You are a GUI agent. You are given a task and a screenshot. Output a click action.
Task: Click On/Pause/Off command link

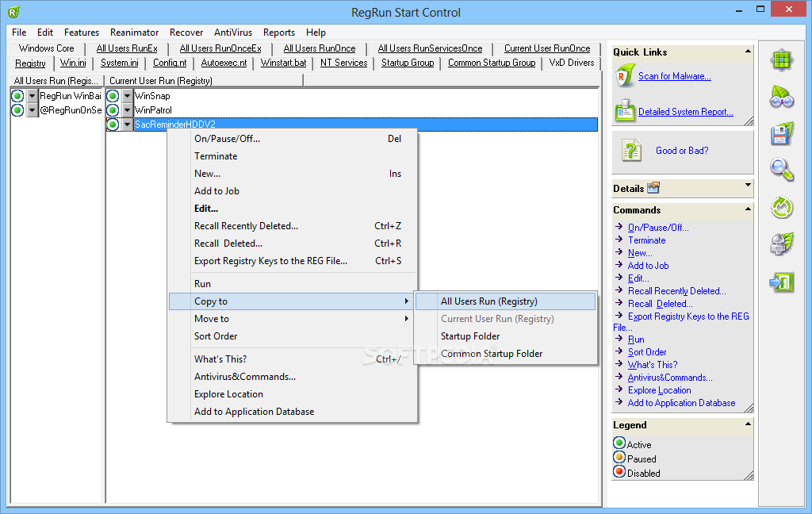pos(658,228)
